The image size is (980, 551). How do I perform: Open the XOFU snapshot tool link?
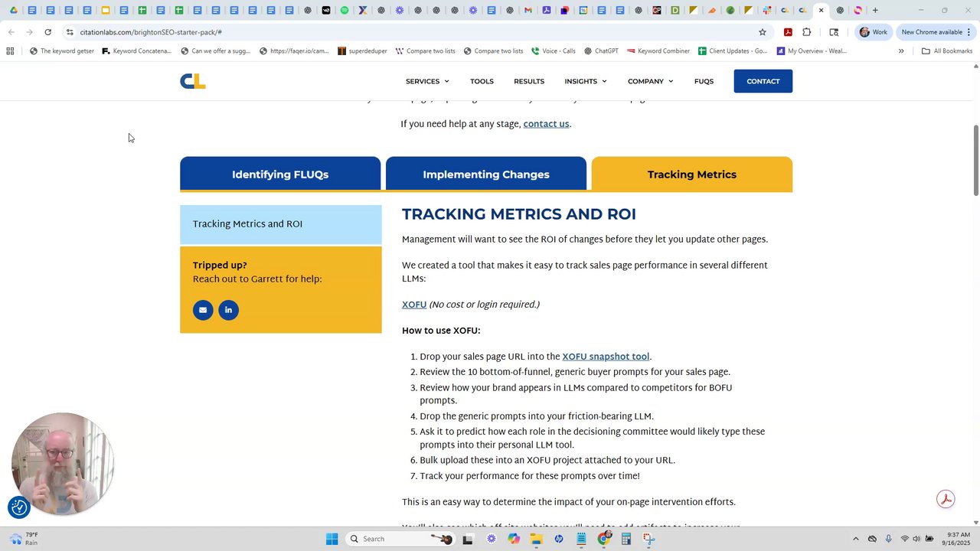click(x=606, y=357)
